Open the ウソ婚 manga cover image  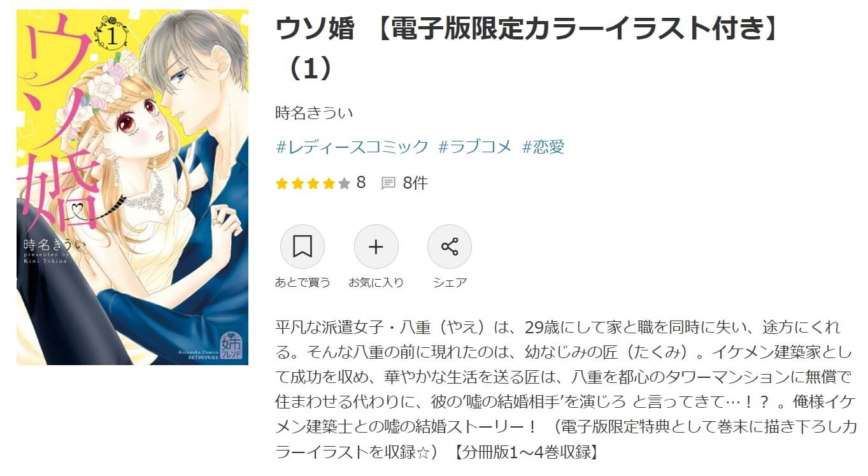tap(132, 187)
